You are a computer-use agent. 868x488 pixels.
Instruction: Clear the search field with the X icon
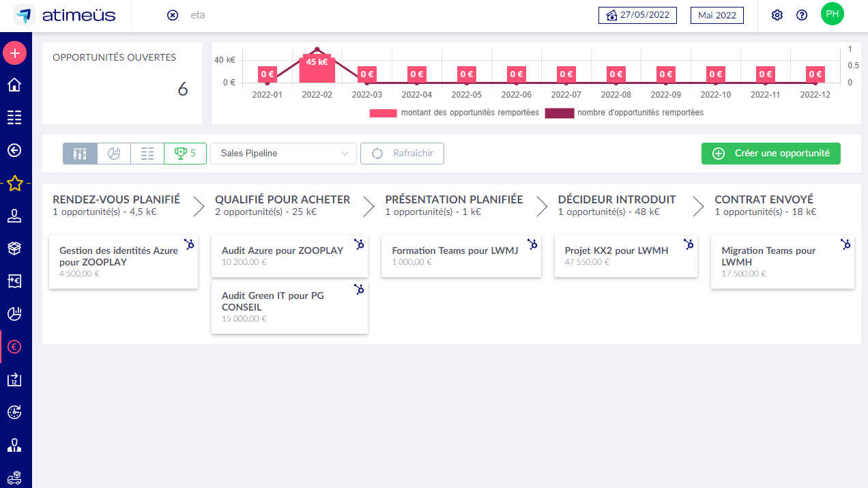(x=173, y=14)
